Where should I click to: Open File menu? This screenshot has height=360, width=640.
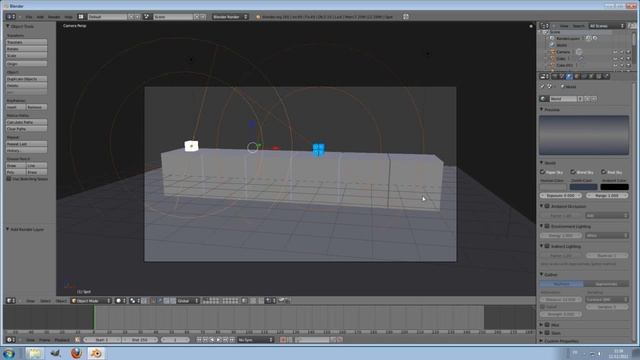[x=29, y=17]
